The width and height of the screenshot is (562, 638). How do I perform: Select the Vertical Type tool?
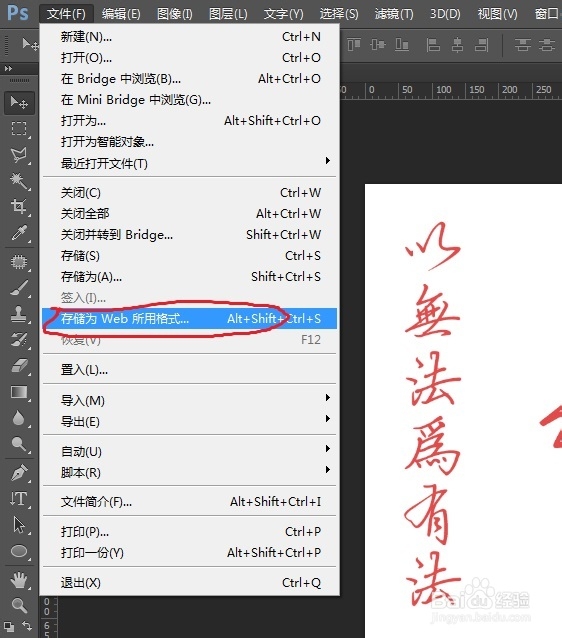(19, 498)
